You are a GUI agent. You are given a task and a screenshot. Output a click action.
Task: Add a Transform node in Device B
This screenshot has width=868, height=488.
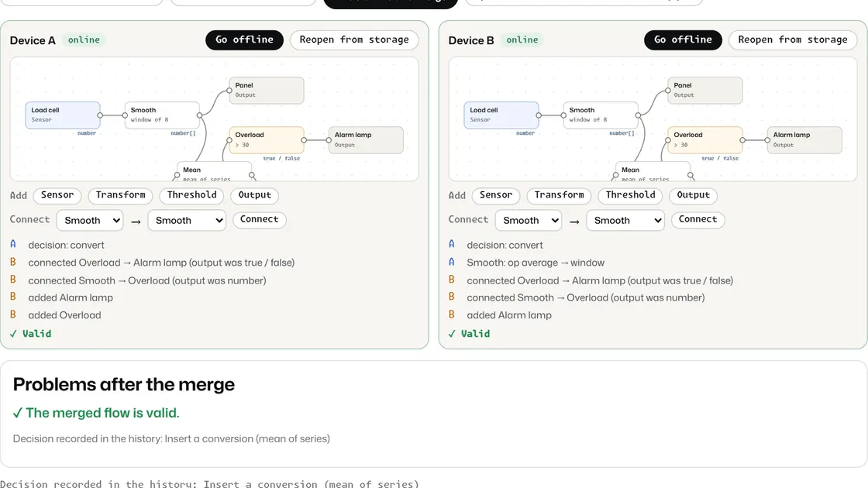(x=559, y=195)
